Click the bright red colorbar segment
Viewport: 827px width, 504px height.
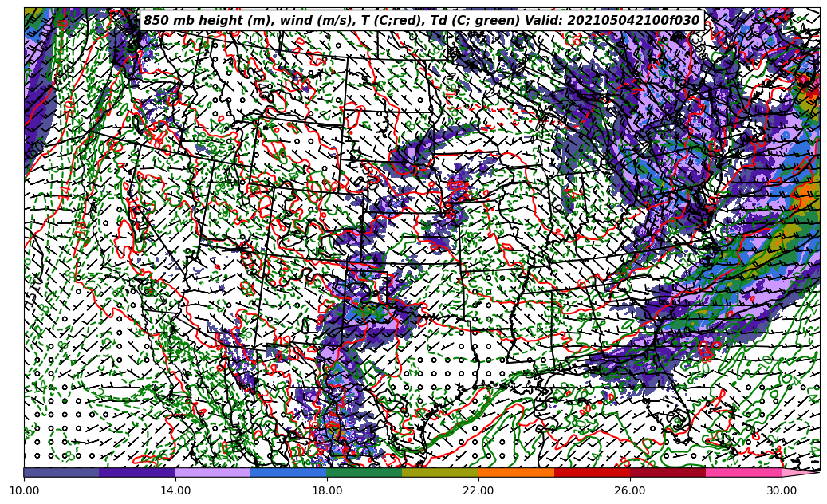point(592,472)
